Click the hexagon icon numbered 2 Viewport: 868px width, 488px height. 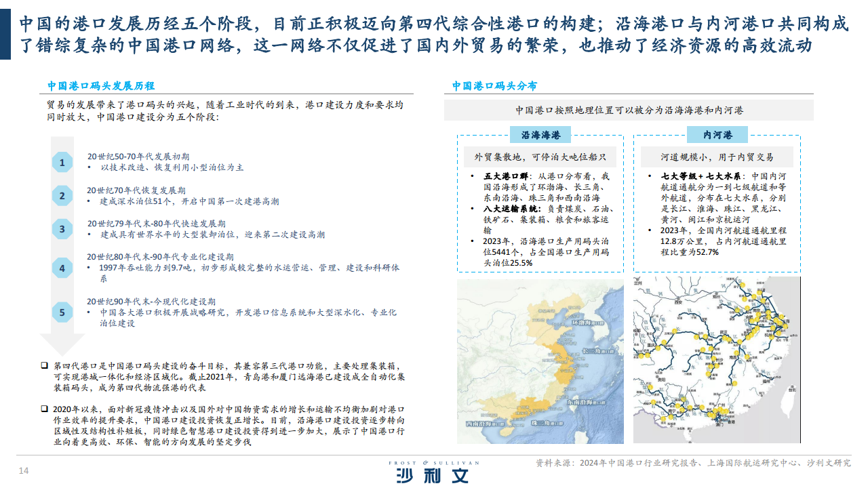[62, 197]
